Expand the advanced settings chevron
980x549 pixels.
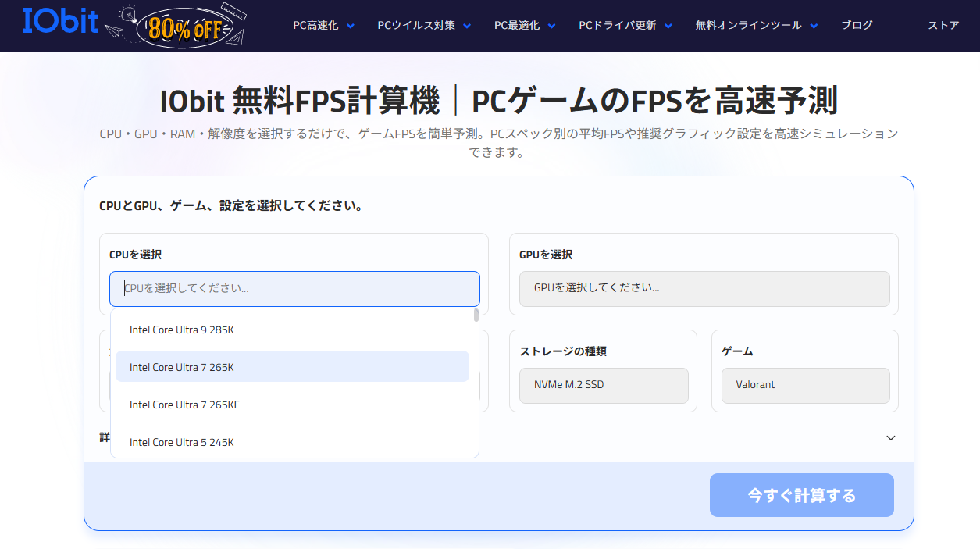click(891, 438)
